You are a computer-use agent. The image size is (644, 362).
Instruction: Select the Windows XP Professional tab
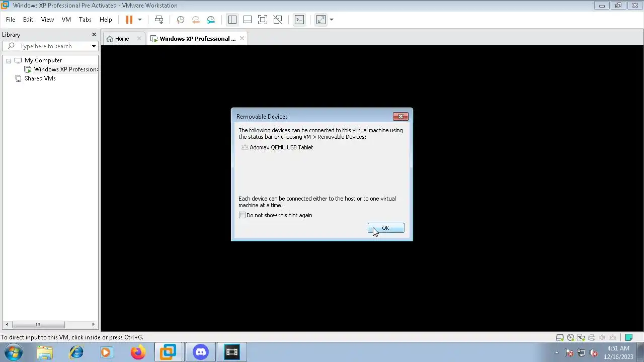(x=197, y=39)
